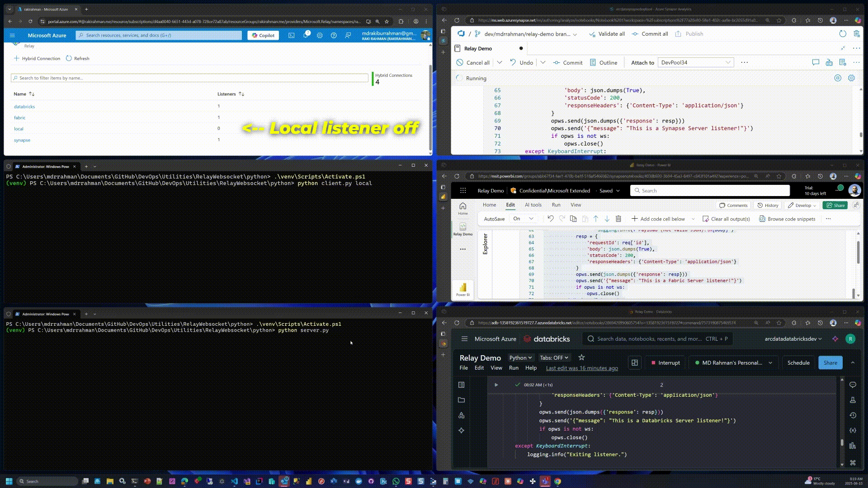Switch to the Run tab in Fabric notebook
Image resolution: width=868 pixels, height=488 pixels.
556,205
